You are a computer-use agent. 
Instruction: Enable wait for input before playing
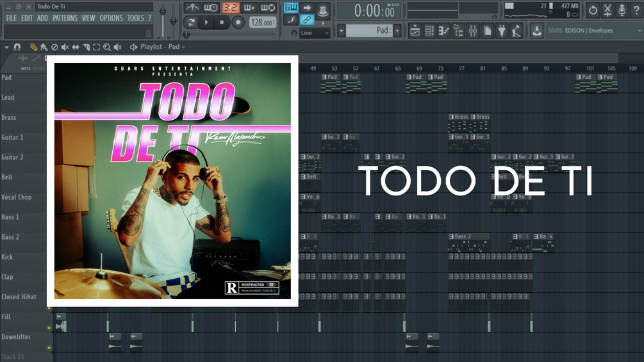coord(211,8)
